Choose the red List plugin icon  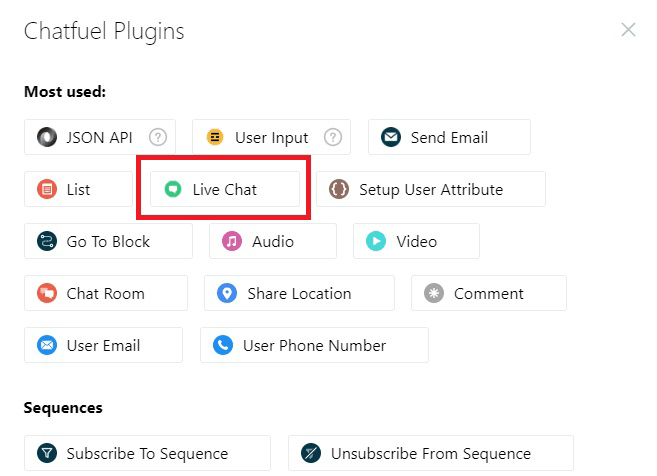click(x=47, y=189)
